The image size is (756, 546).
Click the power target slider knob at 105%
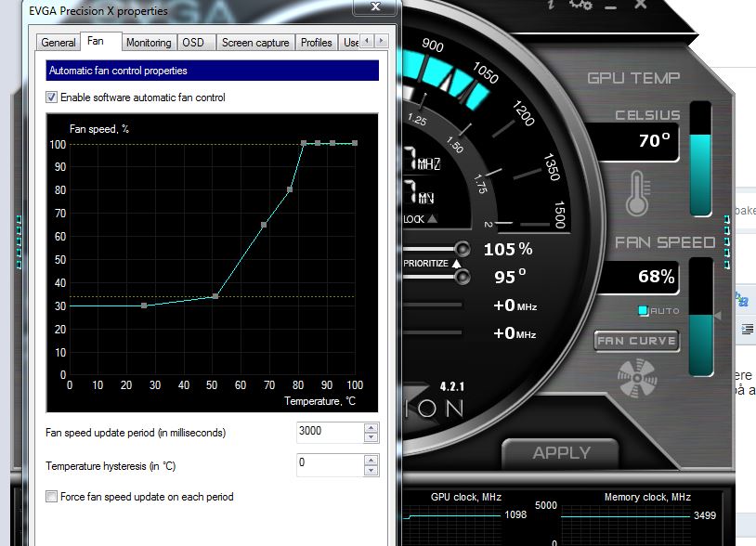[x=463, y=249]
